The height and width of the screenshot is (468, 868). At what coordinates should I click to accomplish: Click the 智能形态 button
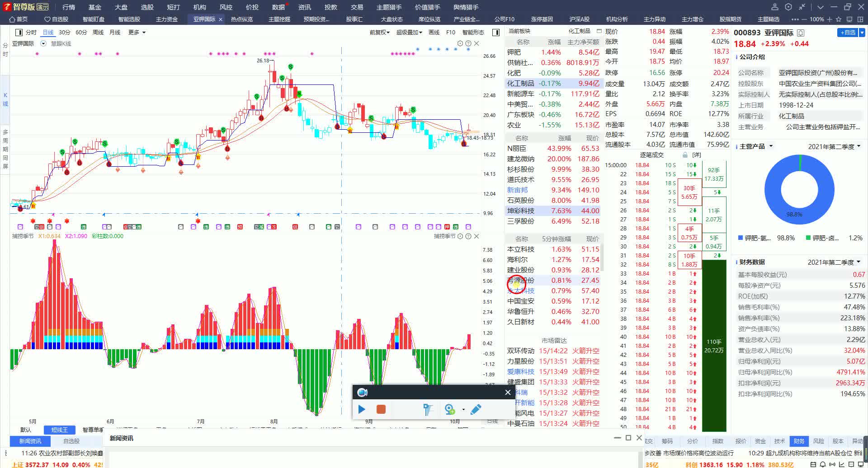(x=473, y=33)
